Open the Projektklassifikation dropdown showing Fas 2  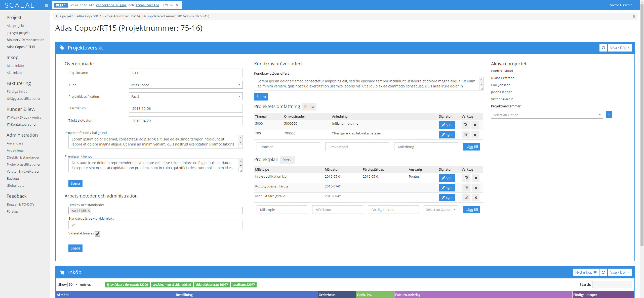tap(186, 96)
